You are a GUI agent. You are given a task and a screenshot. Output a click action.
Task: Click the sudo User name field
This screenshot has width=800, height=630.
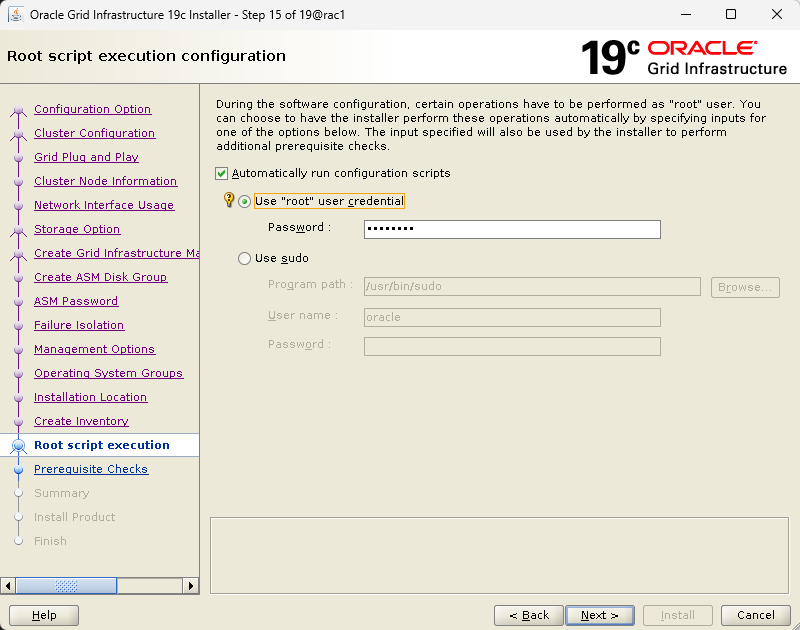pos(512,317)
